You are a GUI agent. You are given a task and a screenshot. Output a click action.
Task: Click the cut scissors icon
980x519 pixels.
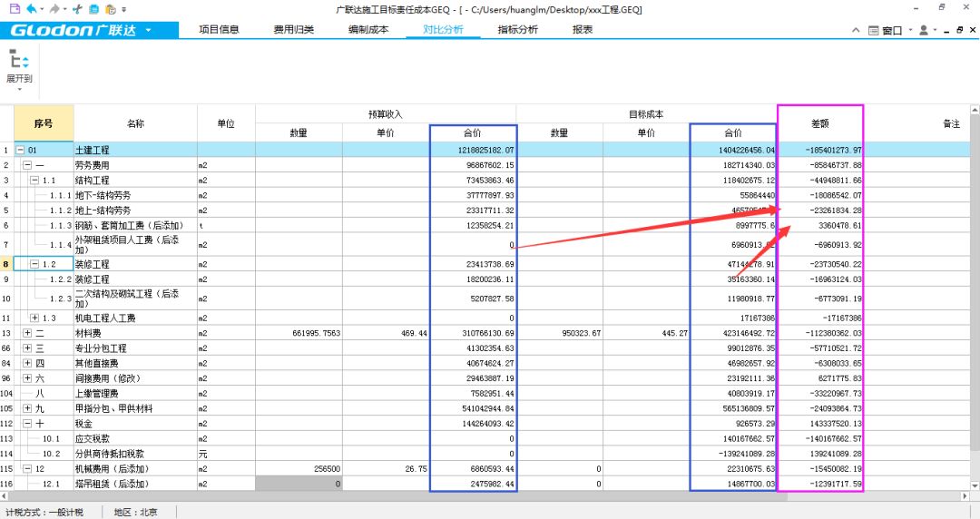76,9
